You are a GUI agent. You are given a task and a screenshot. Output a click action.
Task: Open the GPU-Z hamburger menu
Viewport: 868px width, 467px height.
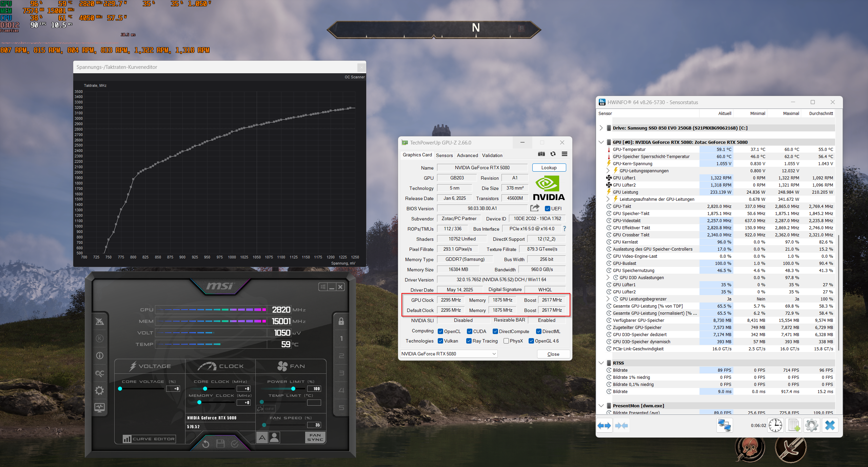(565, 154)
